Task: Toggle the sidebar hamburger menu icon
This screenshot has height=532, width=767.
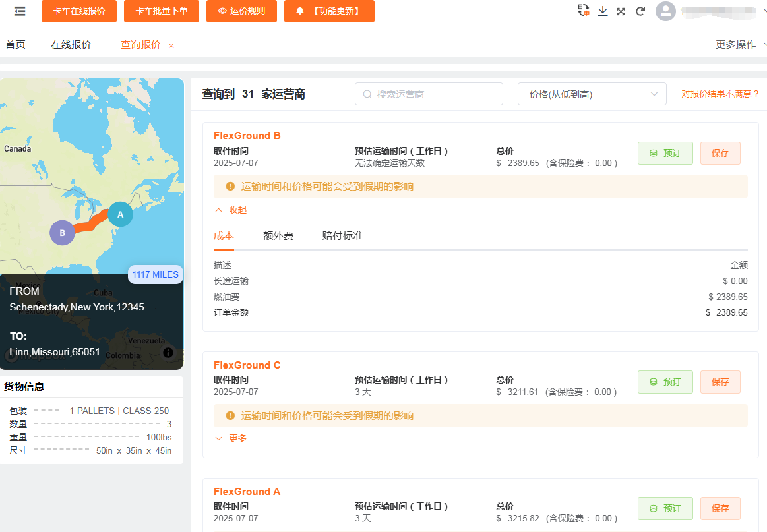Action: click(20, 11)
